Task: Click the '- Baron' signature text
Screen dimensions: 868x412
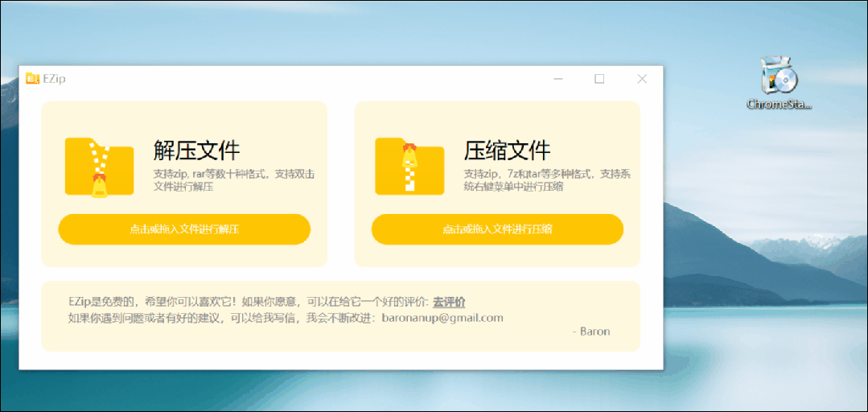Action: pos(591,332)
